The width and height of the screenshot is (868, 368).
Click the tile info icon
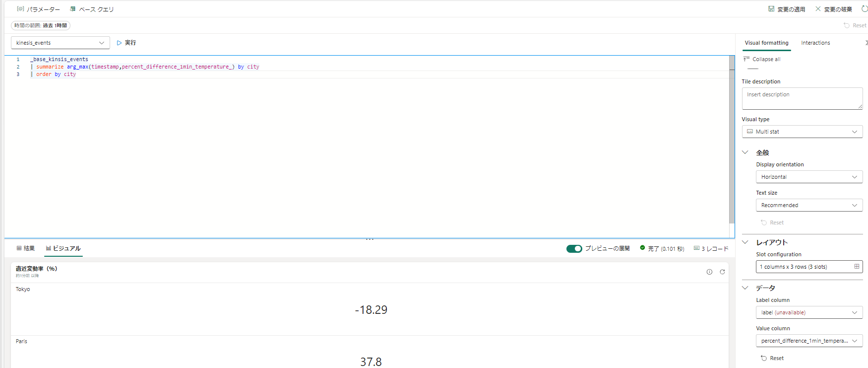709,272
